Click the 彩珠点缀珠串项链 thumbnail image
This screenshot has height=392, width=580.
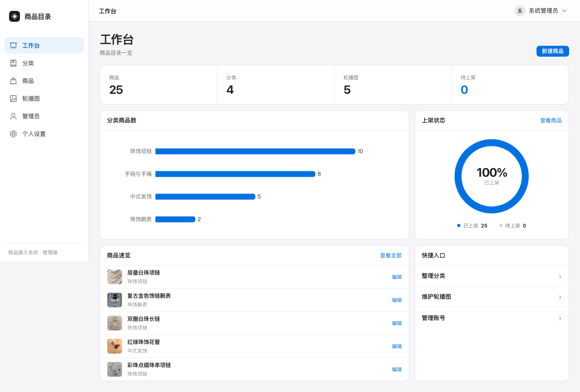tap(115, 369)
